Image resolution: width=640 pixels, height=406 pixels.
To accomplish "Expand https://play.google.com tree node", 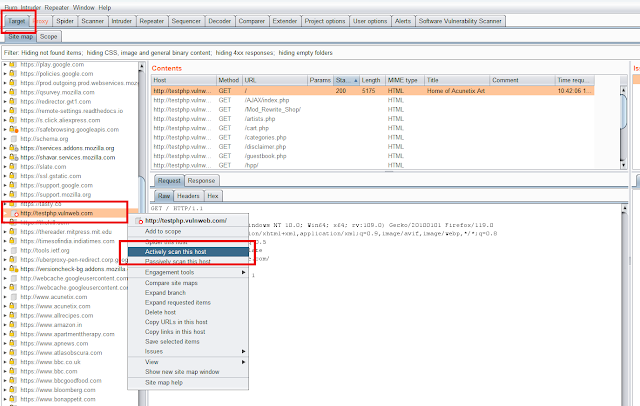I will coord(5,64).
